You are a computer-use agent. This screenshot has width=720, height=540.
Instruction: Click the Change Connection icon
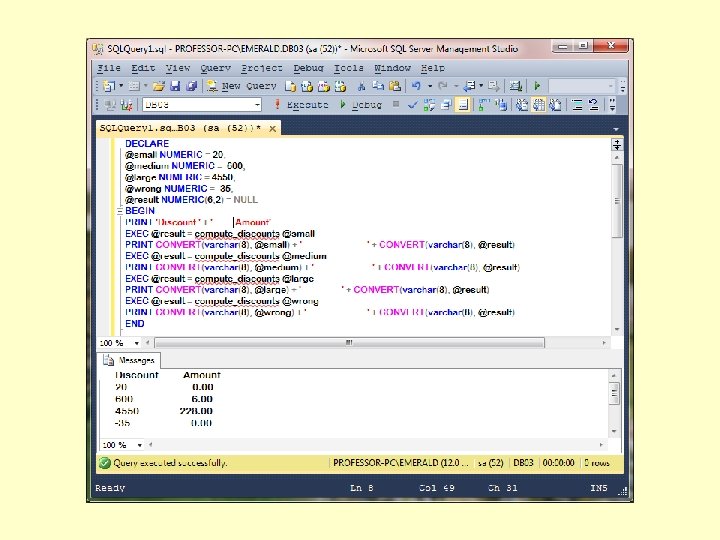coord(126,105)
